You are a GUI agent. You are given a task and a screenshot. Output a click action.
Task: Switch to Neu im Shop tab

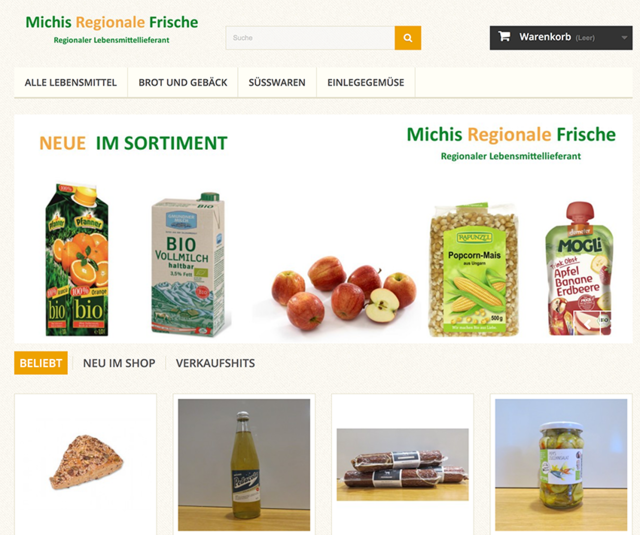tap(119, 363)
